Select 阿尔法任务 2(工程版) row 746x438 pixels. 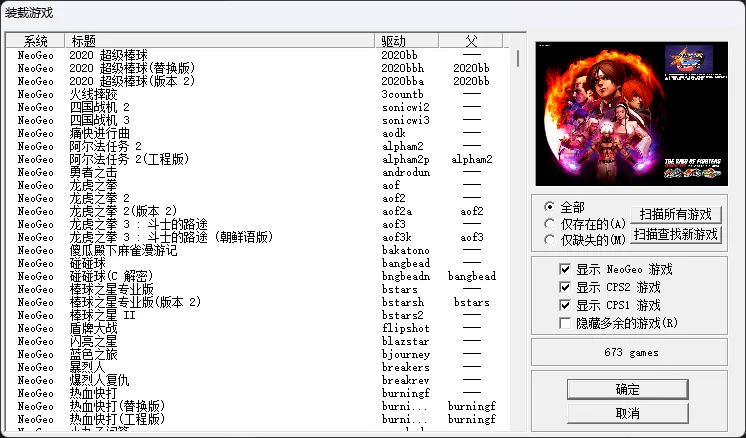[x=257, y=159]
